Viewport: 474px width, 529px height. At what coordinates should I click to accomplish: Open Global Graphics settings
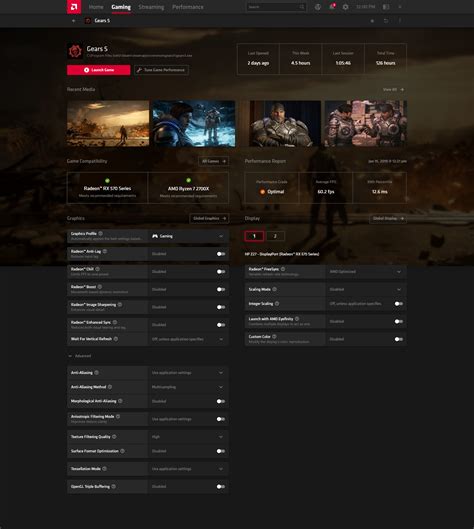tap(209, 218)
